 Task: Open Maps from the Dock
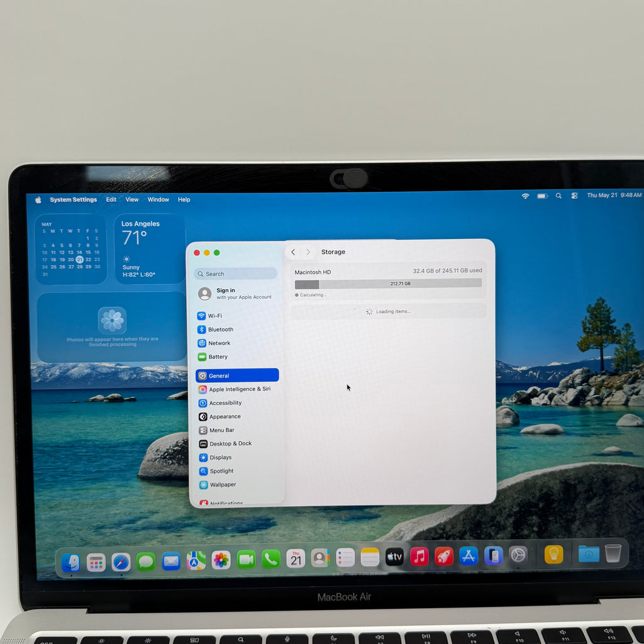click(x=196, y=560)
